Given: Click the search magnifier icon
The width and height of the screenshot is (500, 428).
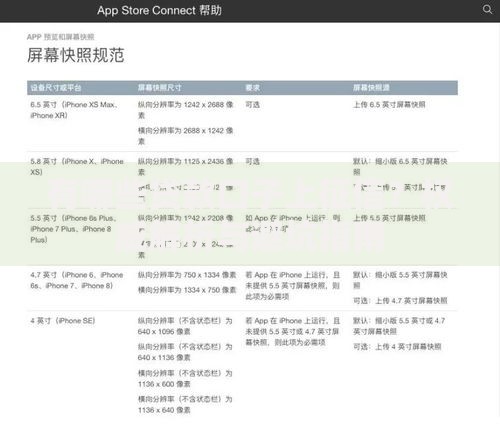Looking at the screenshot, I should pos(487,9).
